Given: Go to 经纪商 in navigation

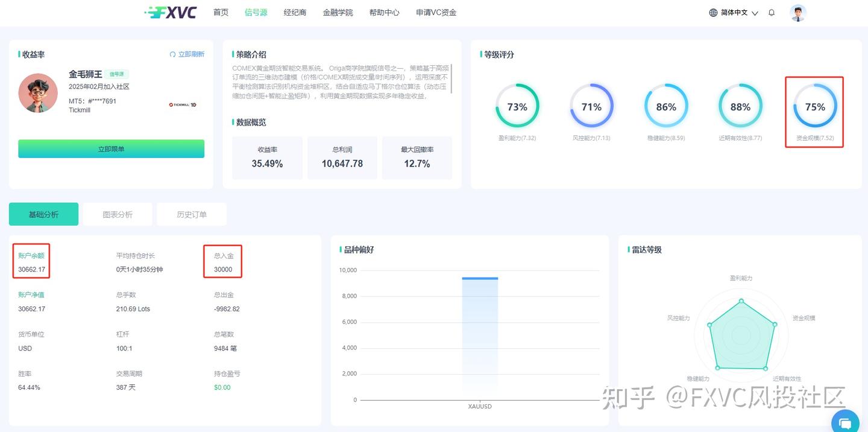Looking at the screenshot, I should coord(295,13).
